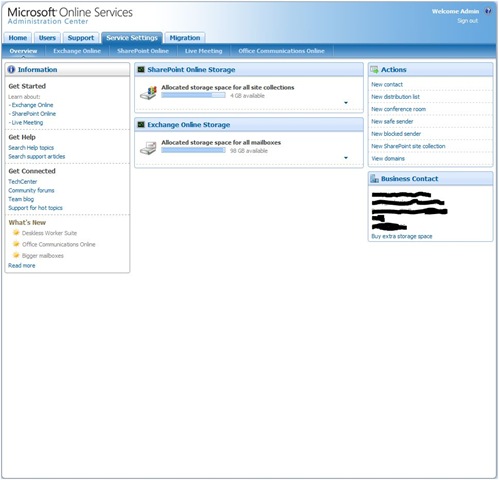Viewport: 499px width, 480px height.
Task: Click New SharePoint site collection action
Action: tap(408, 146)
